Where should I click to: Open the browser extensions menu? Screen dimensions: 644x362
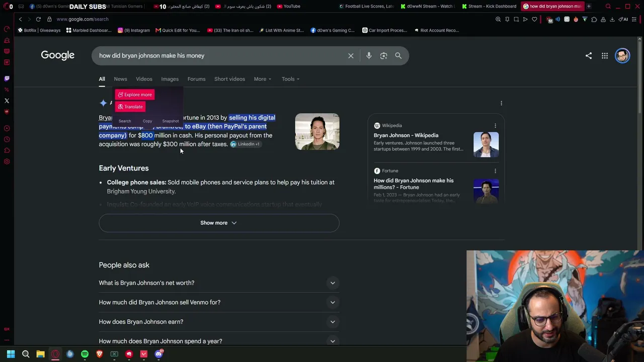tap(594, 19)
